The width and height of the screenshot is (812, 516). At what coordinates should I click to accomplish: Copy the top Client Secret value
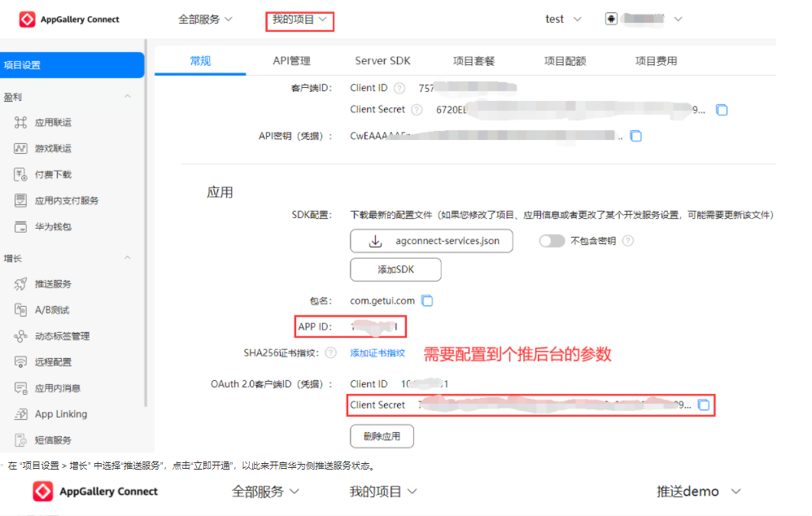[x=722, y=110]
